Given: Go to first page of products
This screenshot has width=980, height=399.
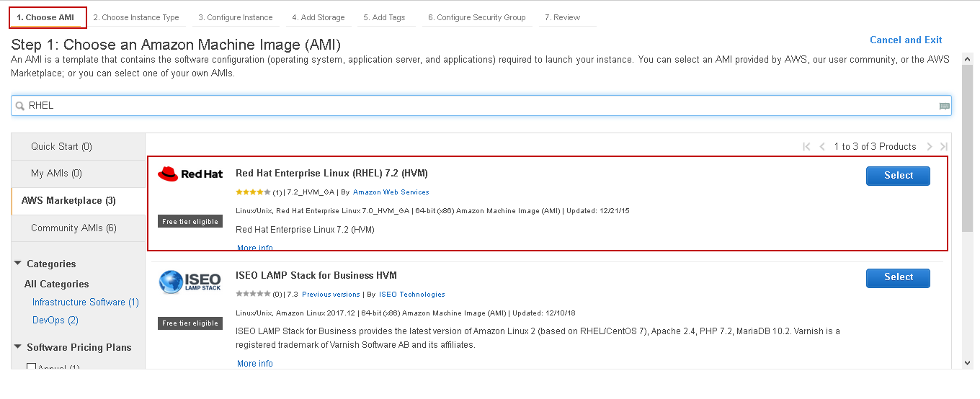Looking at the screenshot, I should [x=806, y=147].
